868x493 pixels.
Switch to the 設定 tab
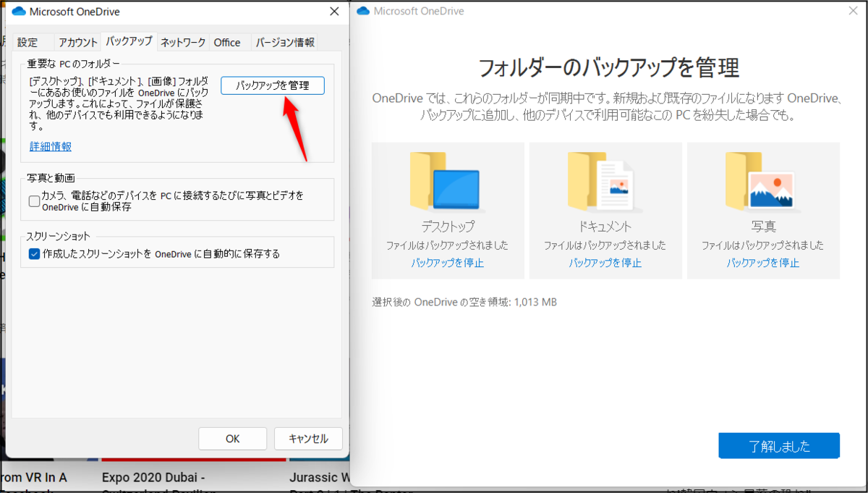click(x=27, y=42)
